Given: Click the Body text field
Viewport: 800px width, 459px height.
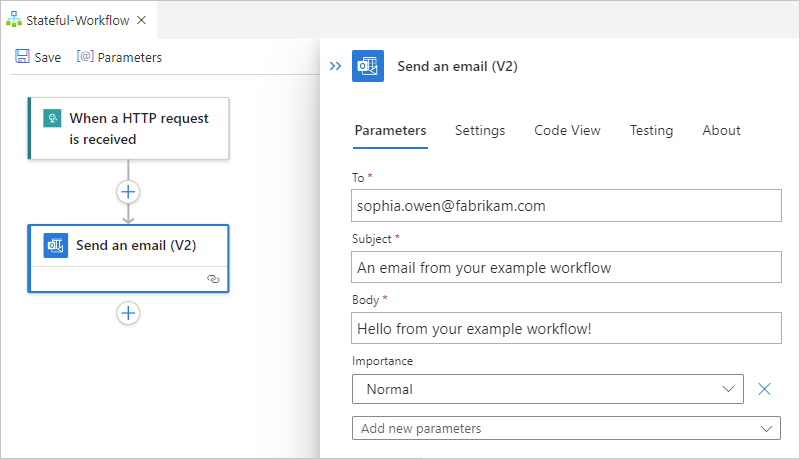Looking at the screenshot, I should 566,328.
